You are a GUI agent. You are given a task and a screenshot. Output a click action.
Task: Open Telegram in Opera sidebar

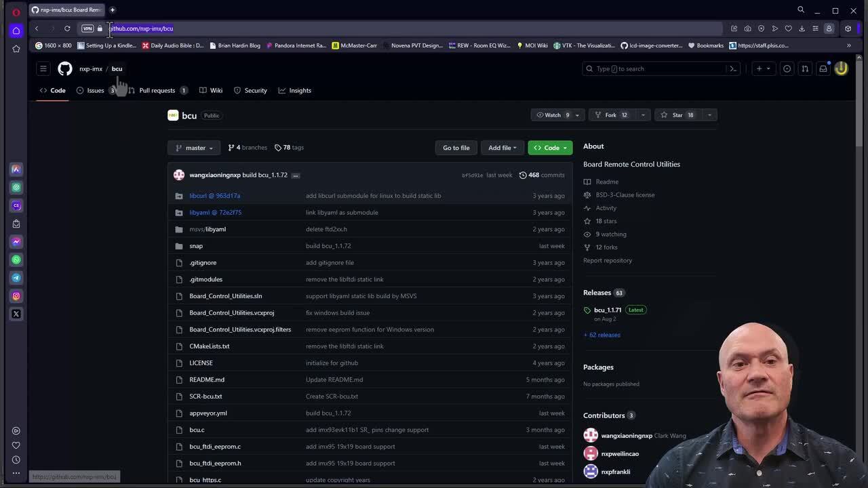click(16, 278)
